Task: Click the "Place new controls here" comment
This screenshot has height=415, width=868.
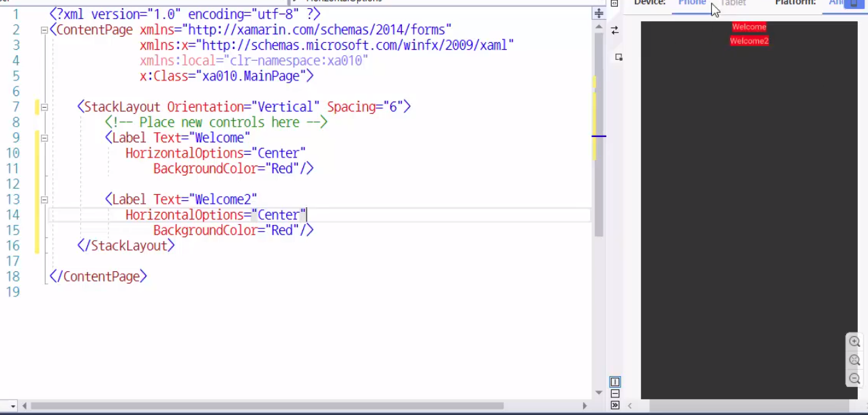Action: tap(216, 123)
